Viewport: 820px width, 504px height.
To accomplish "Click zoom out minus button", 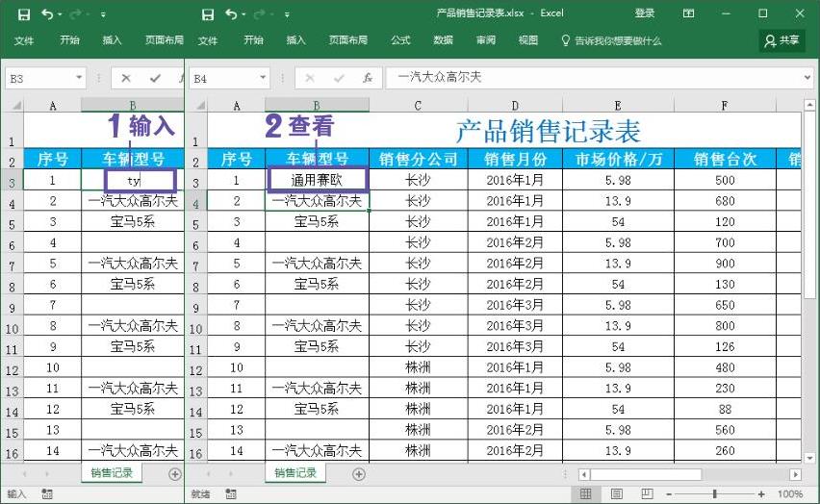I will (x=669, y=494).
